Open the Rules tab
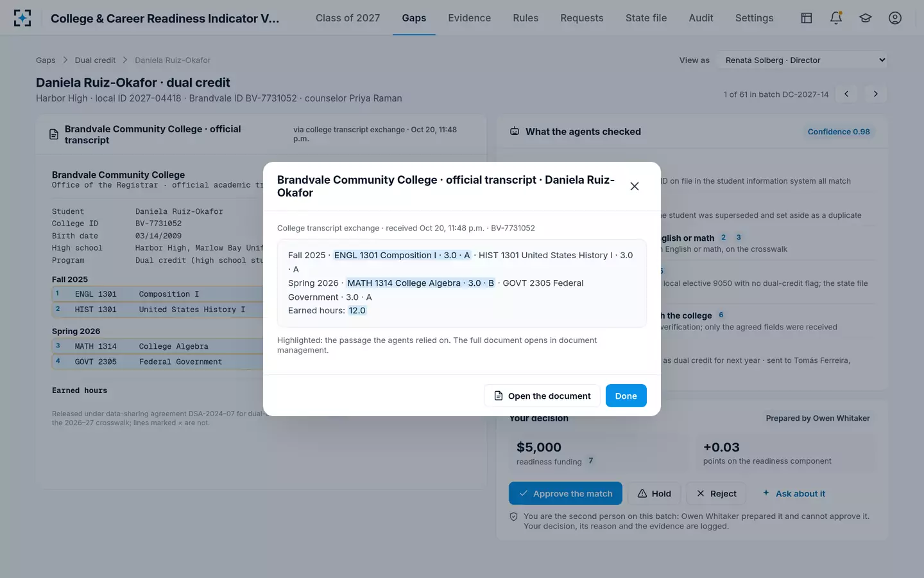924x578 pixels. point(526,18)
